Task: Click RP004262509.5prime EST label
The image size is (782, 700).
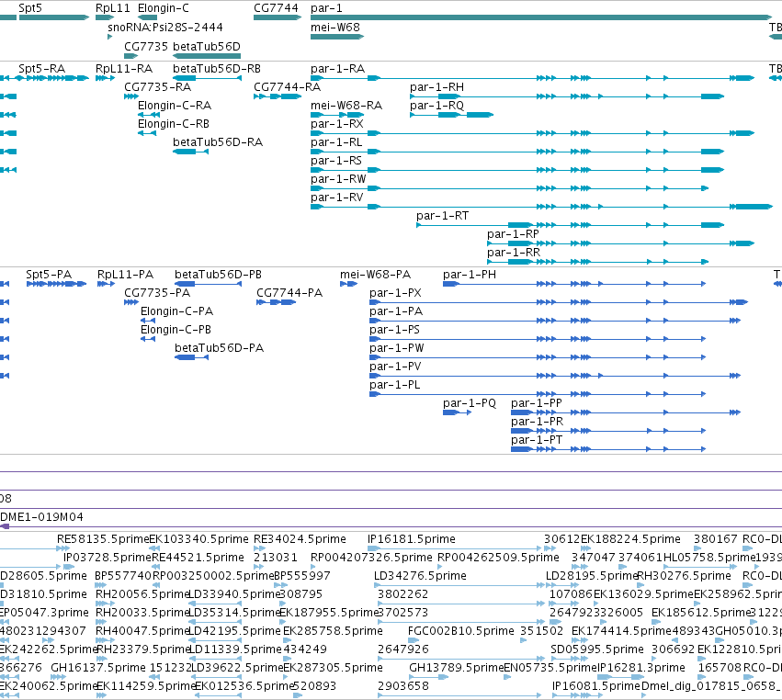Action: pyautogui.click(x=498, y=558)
